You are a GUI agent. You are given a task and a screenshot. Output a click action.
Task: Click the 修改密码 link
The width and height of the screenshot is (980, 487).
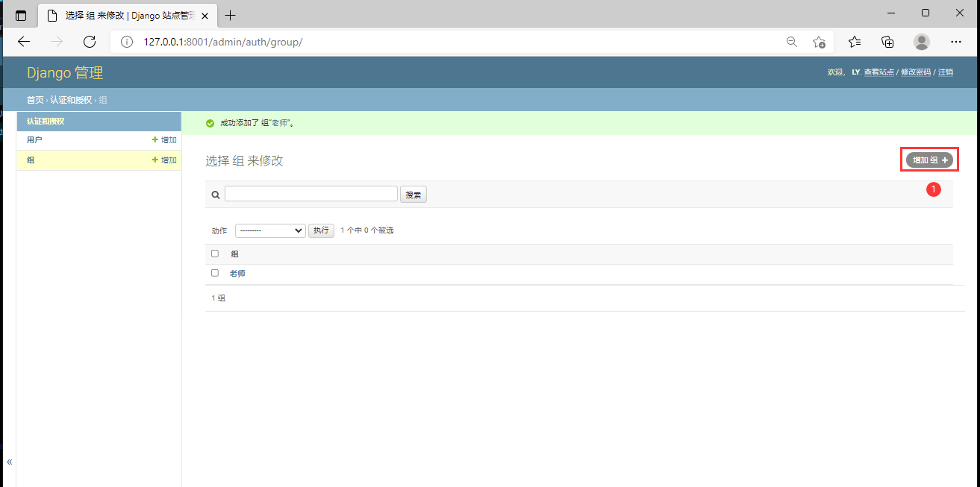[916, 72]
